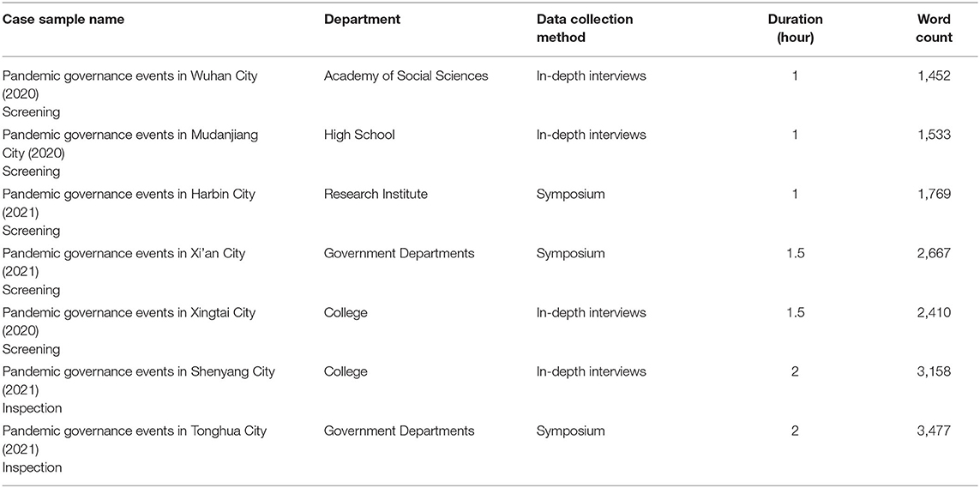980x488 pixels.
Task: Click the 'Department' column header
Action: [362, 20]
